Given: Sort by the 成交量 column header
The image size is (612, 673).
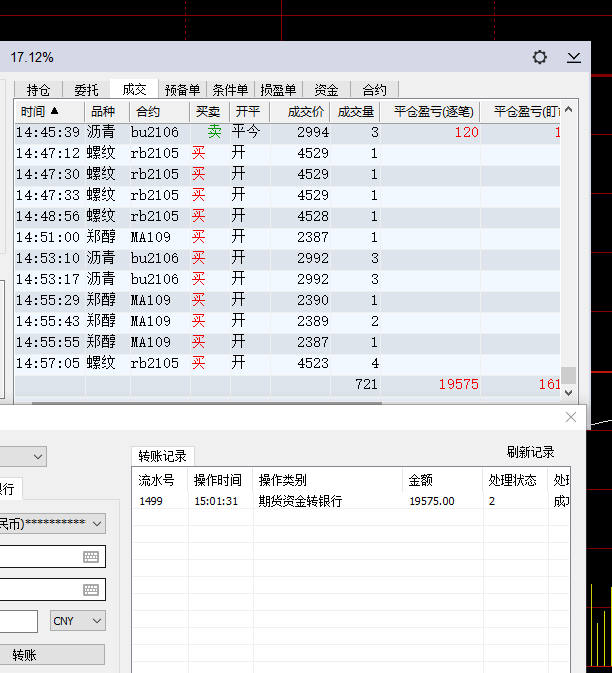Looking at the screenshot, I should coord(355,112).
